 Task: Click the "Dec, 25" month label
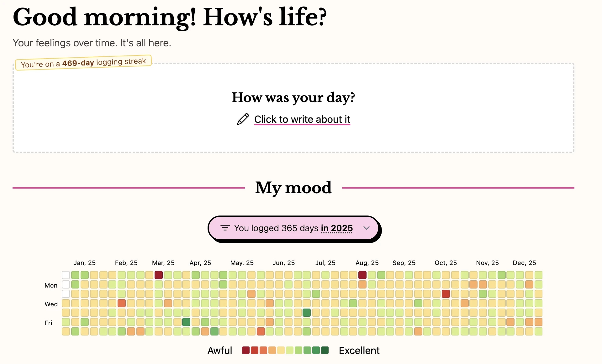[x=524, y=263]
